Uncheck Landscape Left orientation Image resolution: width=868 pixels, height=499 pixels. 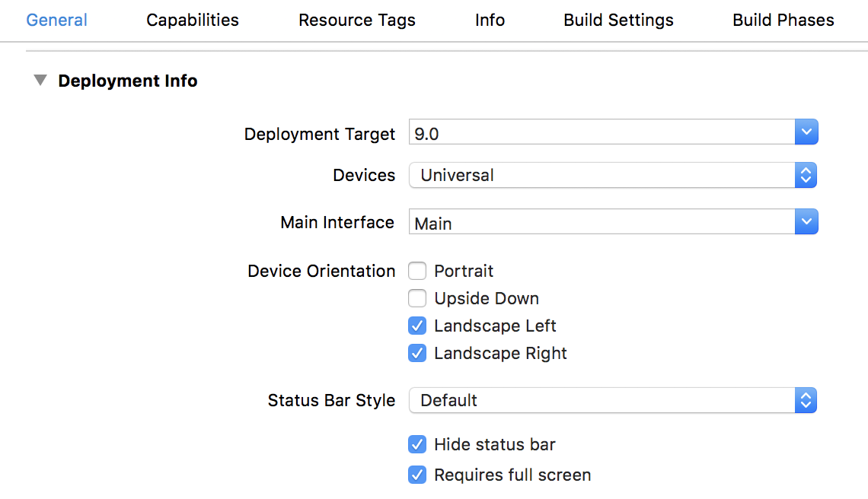pyautogui.click(x=417, y=326)
